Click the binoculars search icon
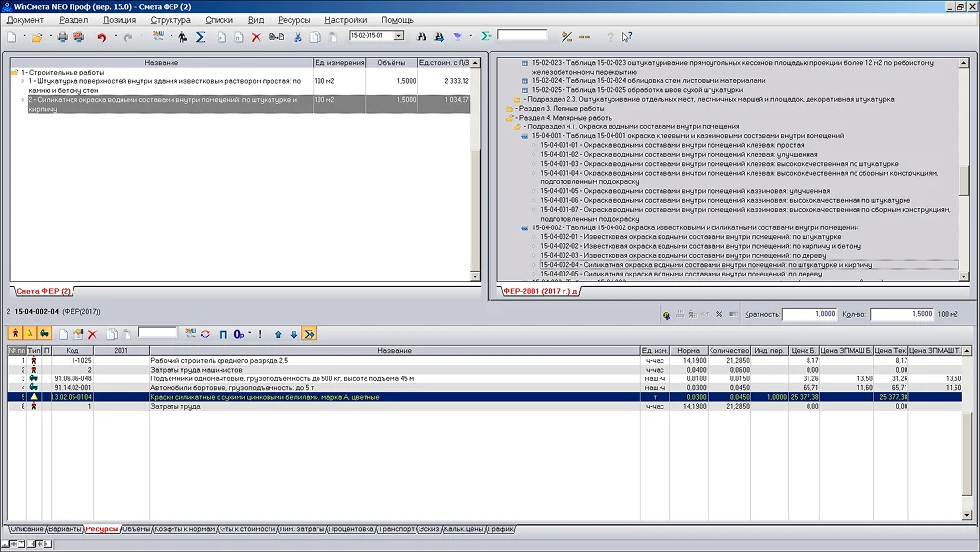 (x=421, y=37)
